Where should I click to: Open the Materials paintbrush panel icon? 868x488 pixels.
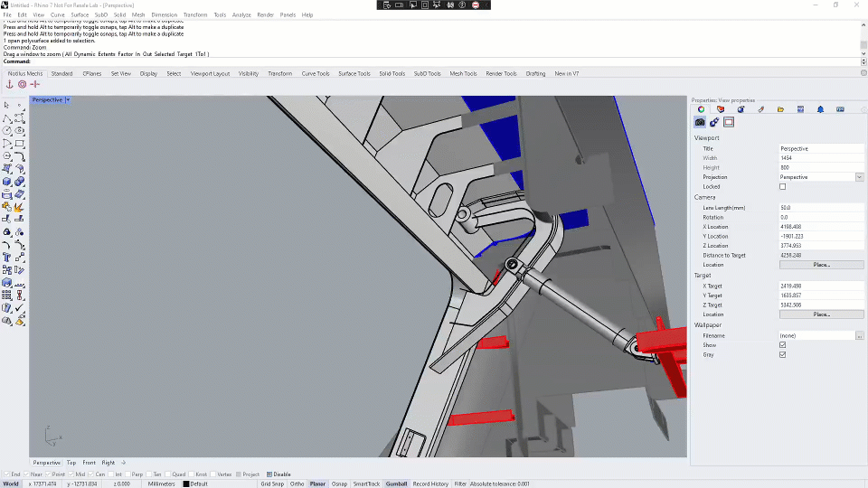point(760,109)
